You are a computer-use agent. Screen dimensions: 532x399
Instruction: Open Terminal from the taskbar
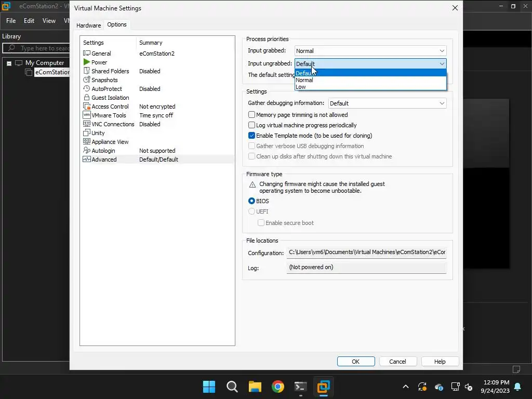[301, 387]
